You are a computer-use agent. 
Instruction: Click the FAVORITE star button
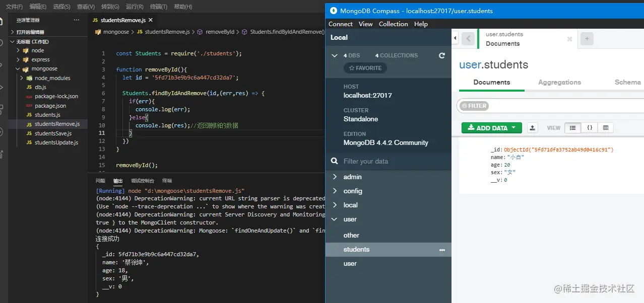(x=365, y=68)
